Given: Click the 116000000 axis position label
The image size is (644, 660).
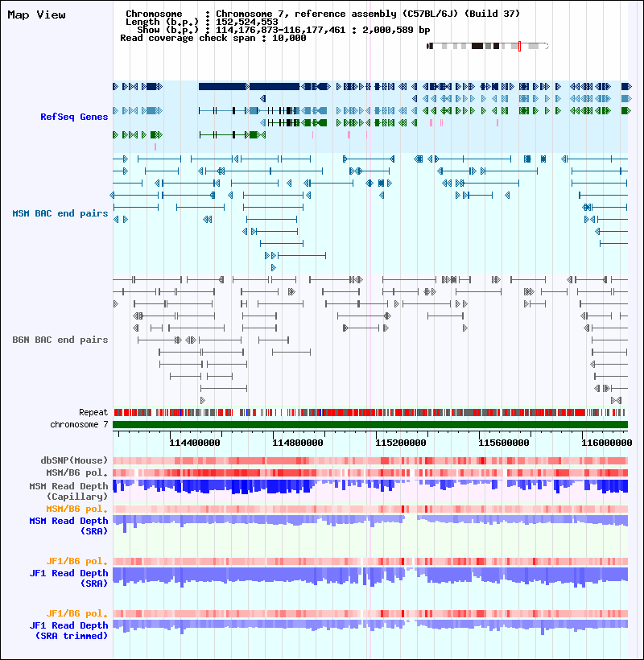Looking at the screenshot, I should point(606,443).
